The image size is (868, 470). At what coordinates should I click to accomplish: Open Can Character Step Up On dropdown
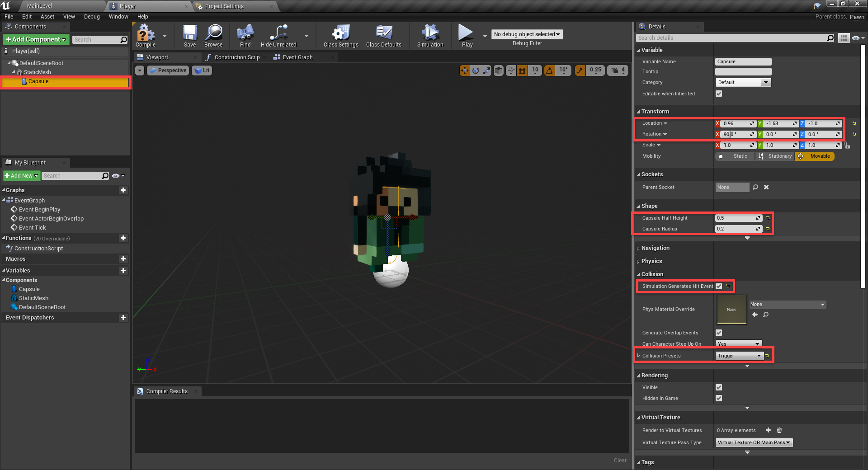click(x=738, y=344)
